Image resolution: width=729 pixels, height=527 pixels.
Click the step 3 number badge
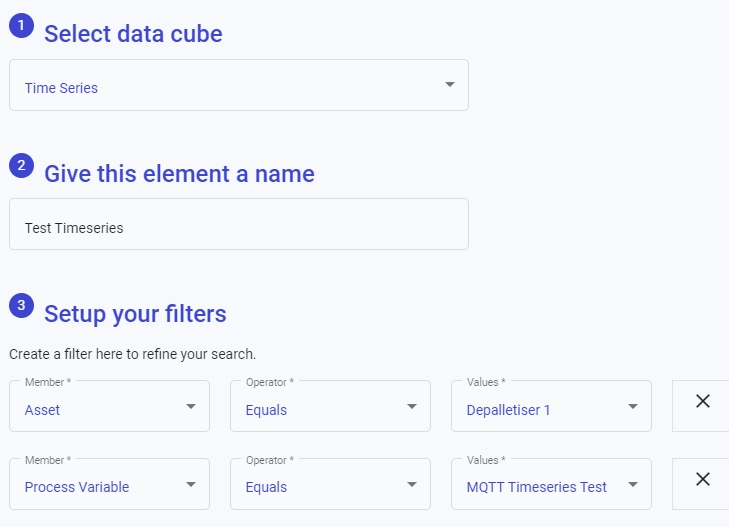[x=21, y=306]
